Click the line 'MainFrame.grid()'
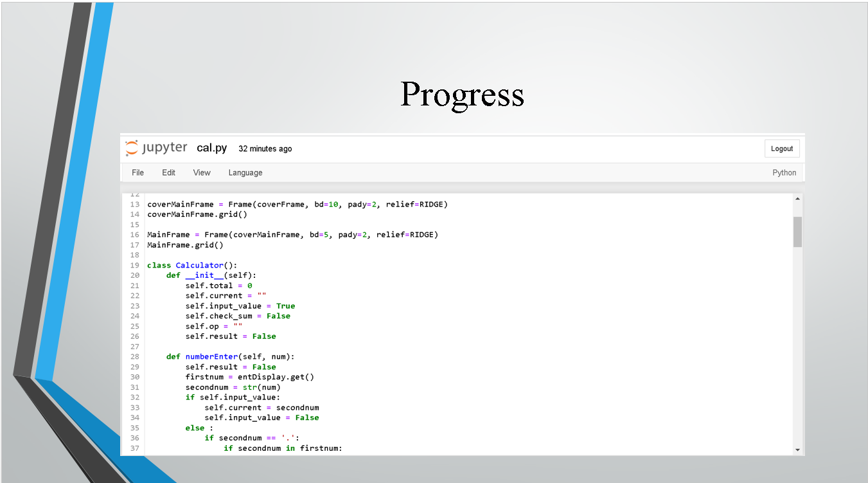 click(x=185, y=245)
